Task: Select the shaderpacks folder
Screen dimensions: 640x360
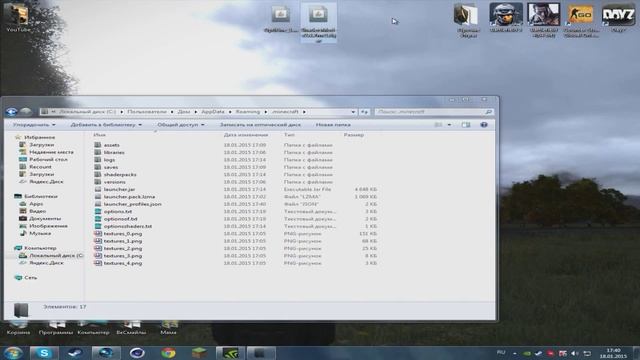Action: tap(120, 175)
